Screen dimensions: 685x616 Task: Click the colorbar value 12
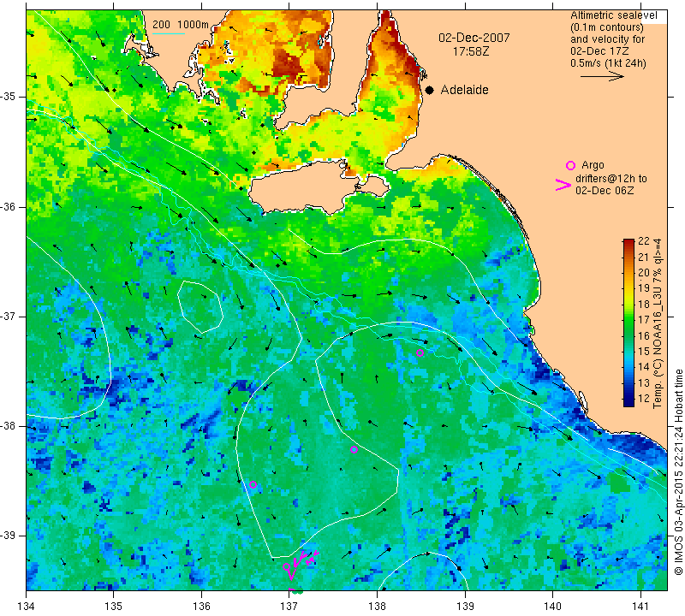point(644,398)
